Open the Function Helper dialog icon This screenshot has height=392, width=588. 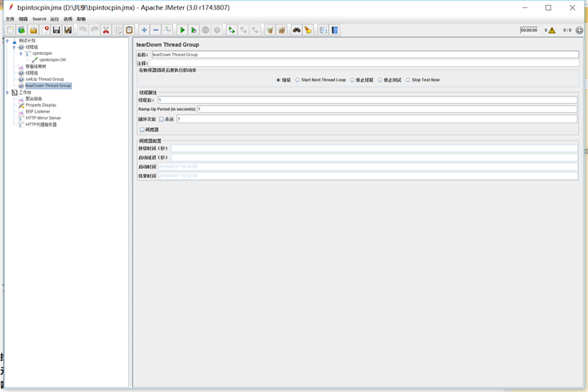pos(323,30)
